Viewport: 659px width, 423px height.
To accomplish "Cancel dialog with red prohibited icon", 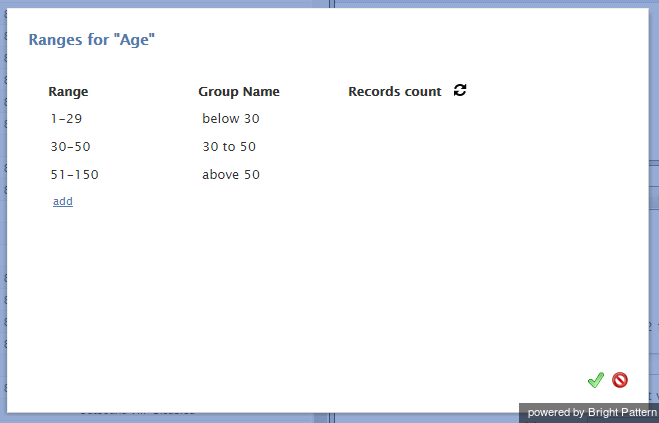I will 619,380.
